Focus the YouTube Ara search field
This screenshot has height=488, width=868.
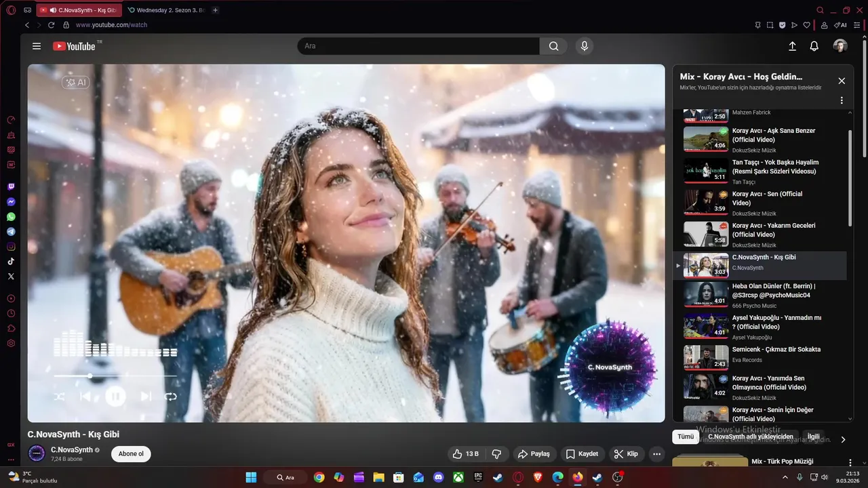pyautogui.click(x=418, y=46)
